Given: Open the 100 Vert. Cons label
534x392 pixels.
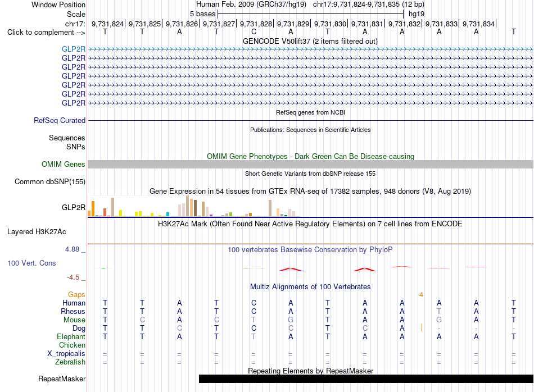Looking at the screenshot, I should click(31, 263).
